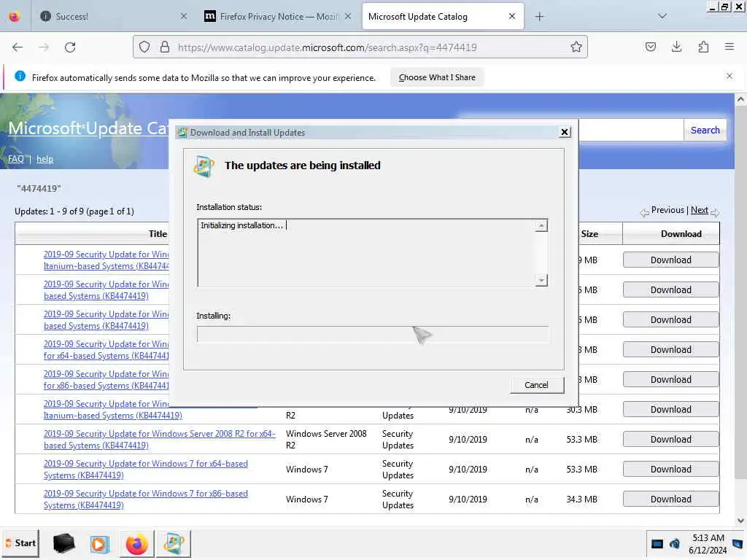Dismiss the Firefox data notification bar
Image resolution: width=747 pixels, height=560 pixels.
pos(729,76)
